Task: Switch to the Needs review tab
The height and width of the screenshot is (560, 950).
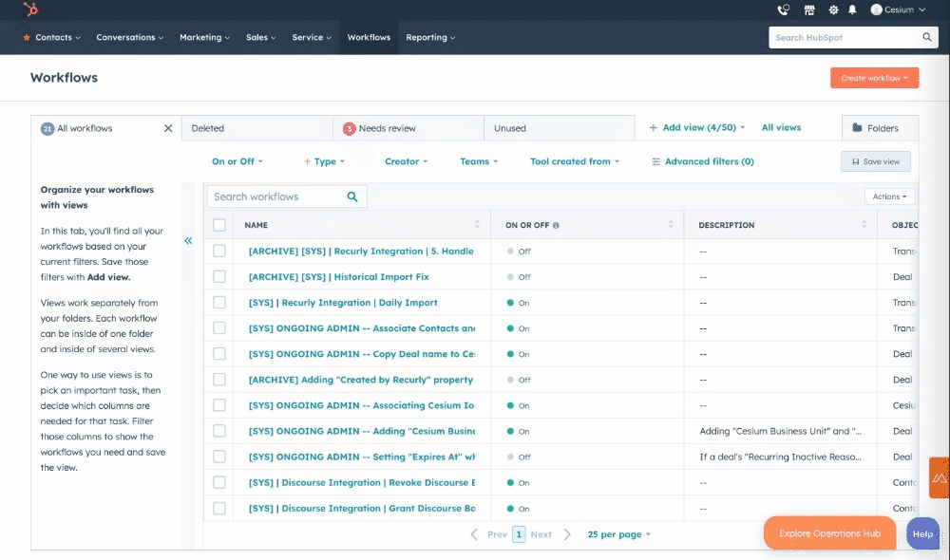Action: (408, 128)
